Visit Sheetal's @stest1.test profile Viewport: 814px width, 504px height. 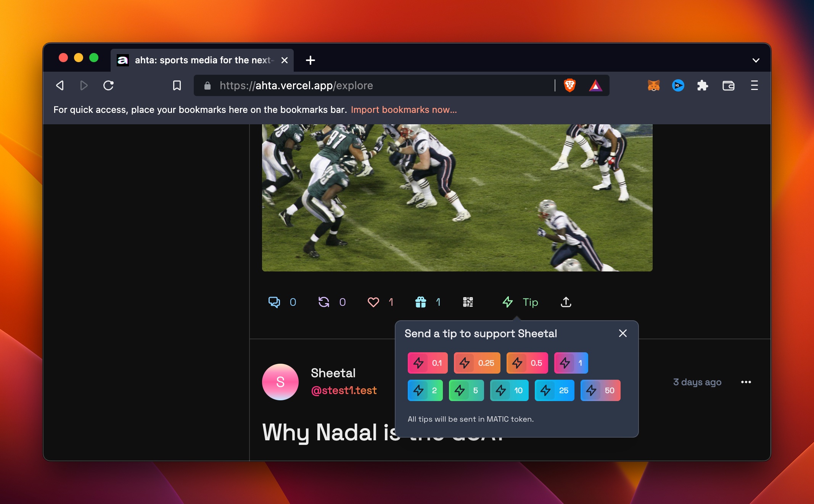tap(344, 391)
